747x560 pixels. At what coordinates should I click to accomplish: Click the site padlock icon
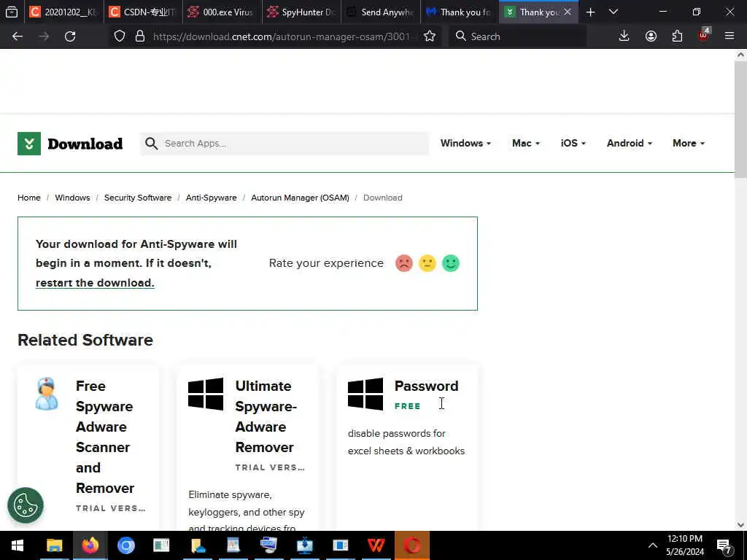pos(140,36)
